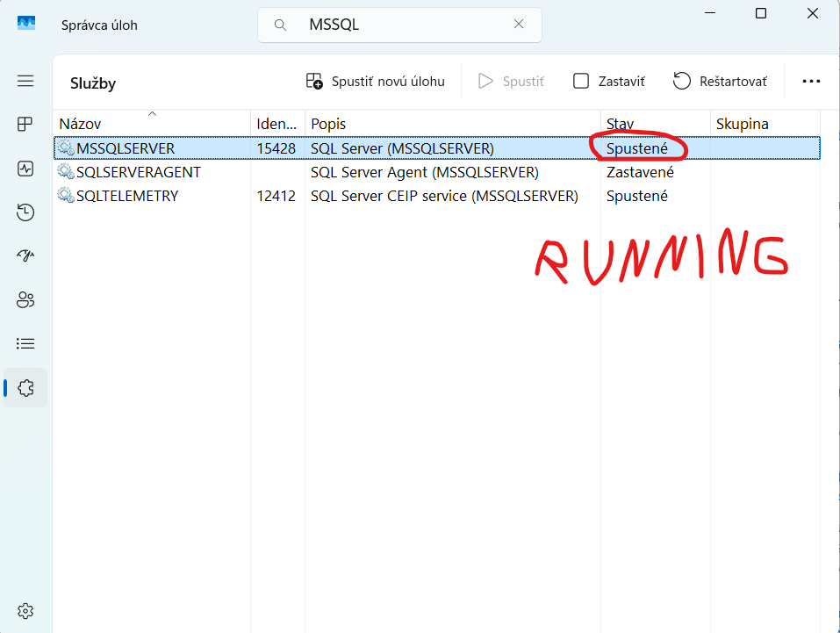Open the Startup apps page icon
The image size is (840, 633).
(x=25, y=255)
